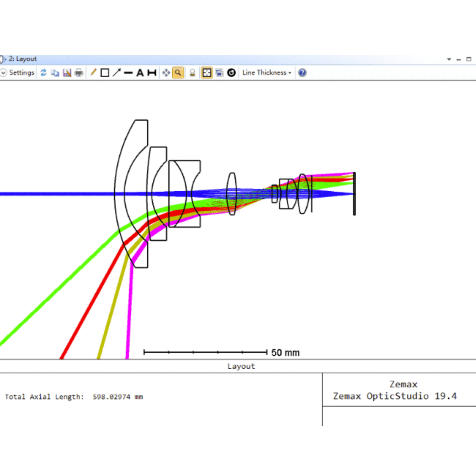Viewport: 476px width, 476px height.
Task: Toggle the zoom tool on
Action: click(178, 73)
